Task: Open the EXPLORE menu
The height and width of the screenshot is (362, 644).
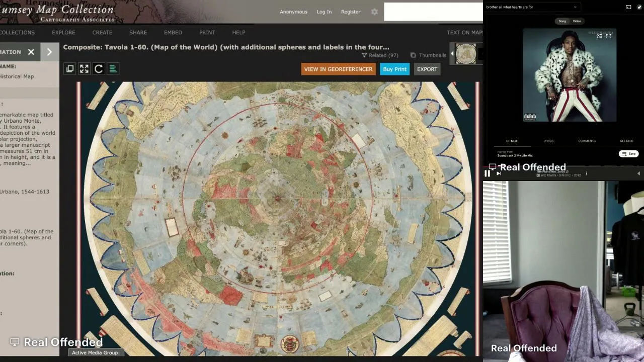Action: (63, 33)
